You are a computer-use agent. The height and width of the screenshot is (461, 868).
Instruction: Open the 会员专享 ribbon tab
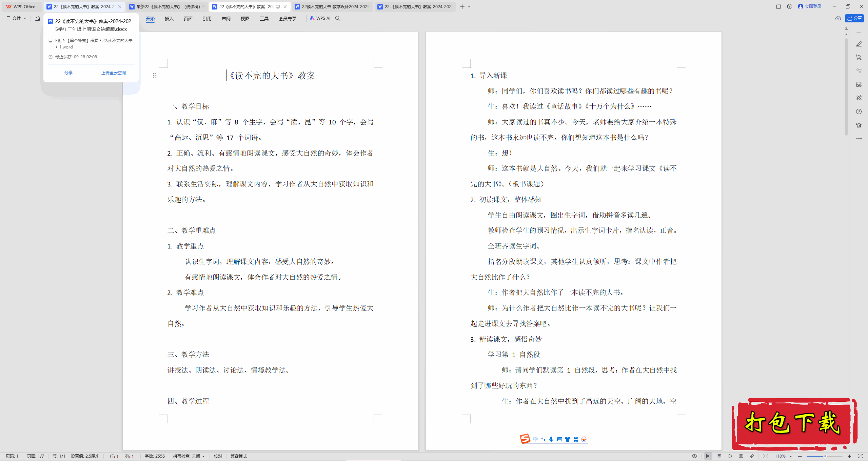(287, 18)
